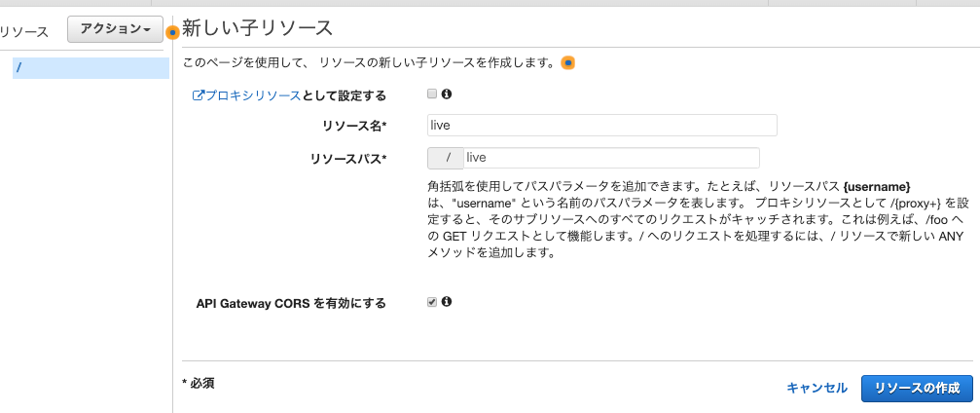The height and width of the screenshot is (413, 980).
Task: Show info tooltip beside CORS checkbox
Action: [447, 302]
